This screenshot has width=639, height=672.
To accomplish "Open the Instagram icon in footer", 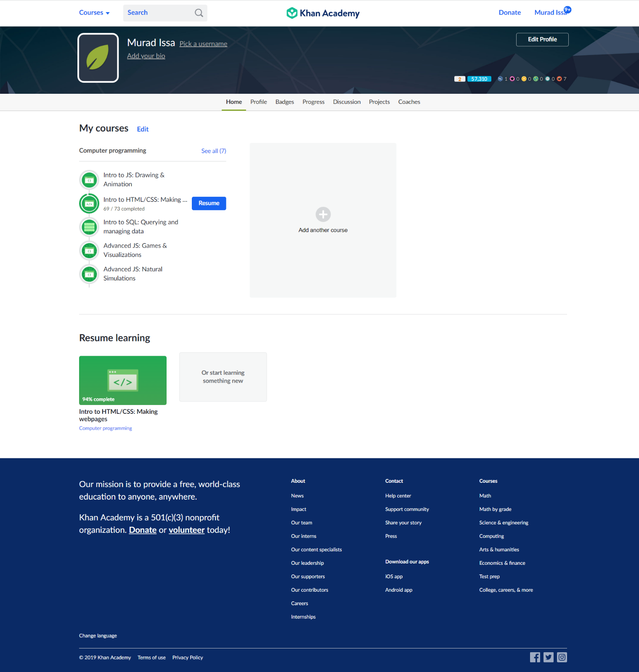I will click(x=562, y=657).
